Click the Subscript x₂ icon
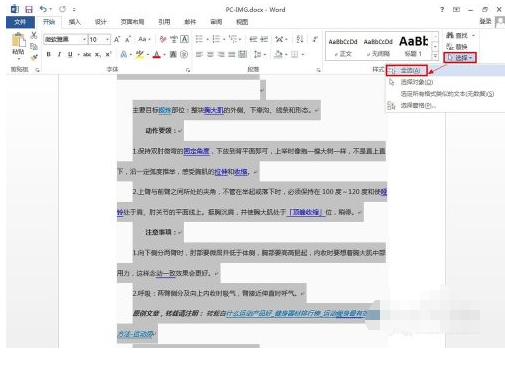 pos(98,54)
